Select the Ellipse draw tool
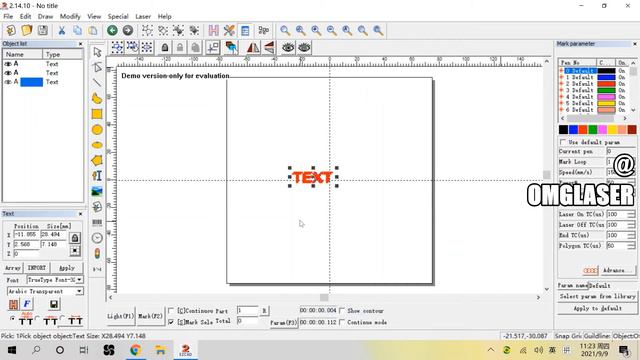 click(97, 145)
